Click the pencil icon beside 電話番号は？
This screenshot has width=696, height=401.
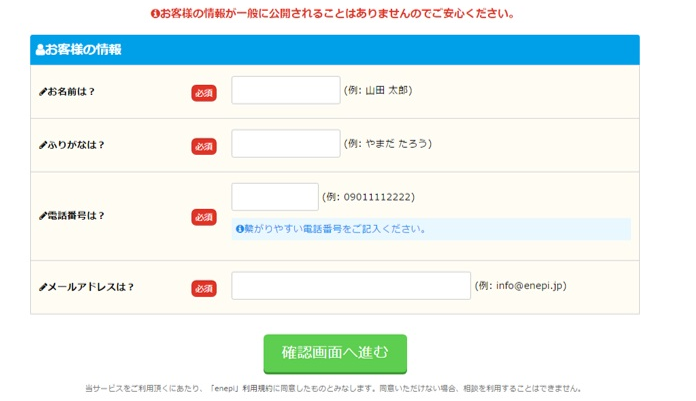pyautogui.click(x=43, y=216)
